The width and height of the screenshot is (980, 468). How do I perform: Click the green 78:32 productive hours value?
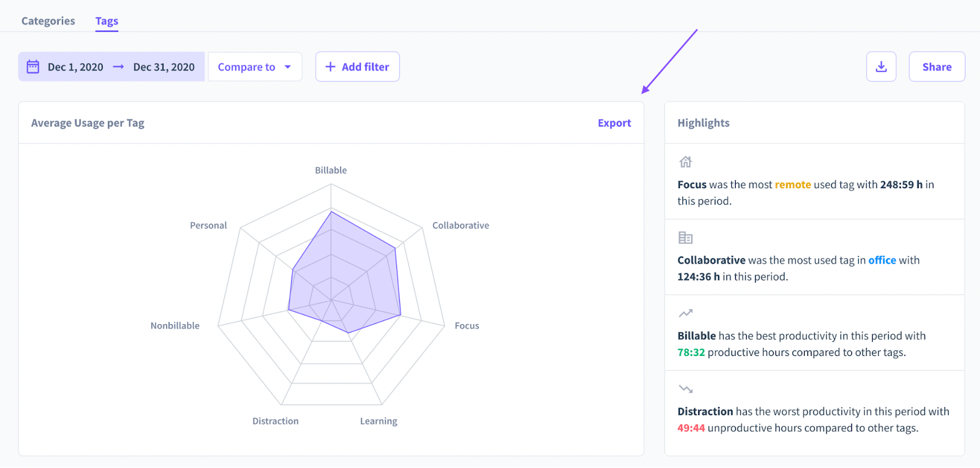(691, 353)
